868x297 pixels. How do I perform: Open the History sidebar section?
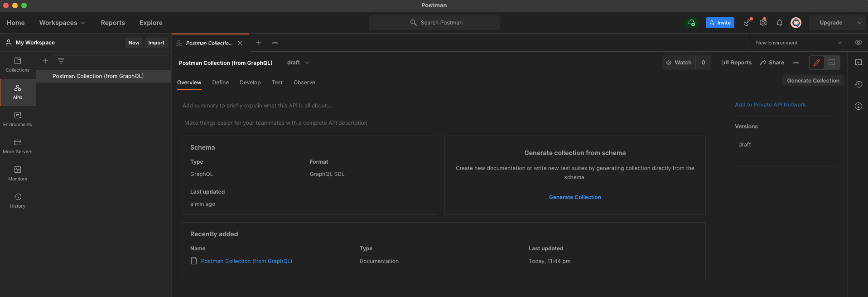(x=18, y=201)
